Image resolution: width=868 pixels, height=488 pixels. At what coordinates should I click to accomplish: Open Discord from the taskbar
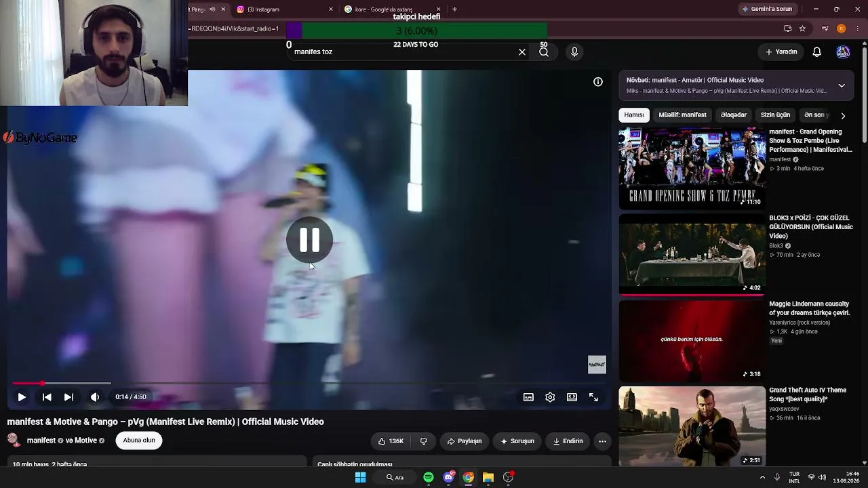tap(448, 477)
